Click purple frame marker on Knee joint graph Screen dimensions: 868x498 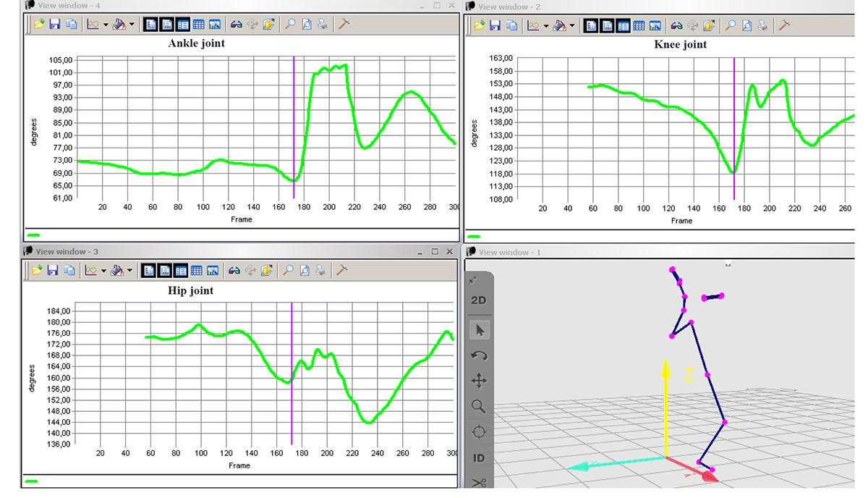(x=734, y=130)
